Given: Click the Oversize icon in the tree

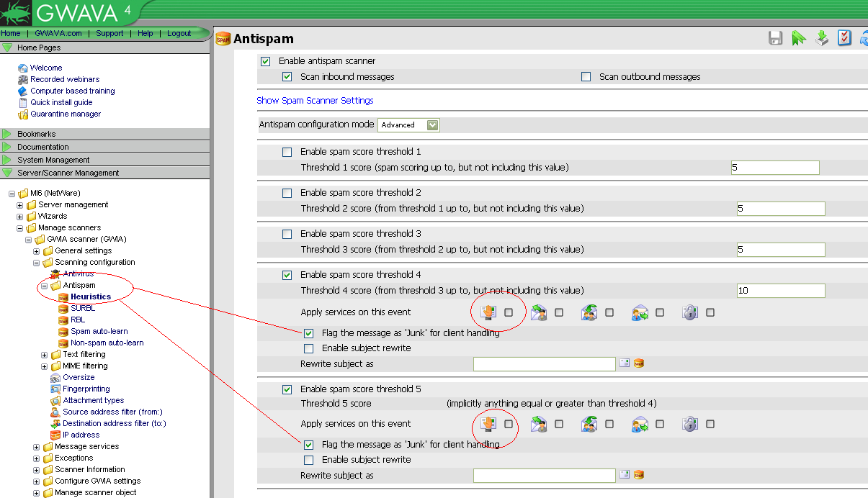Looking at the screenshot, I should coord(55,377).
